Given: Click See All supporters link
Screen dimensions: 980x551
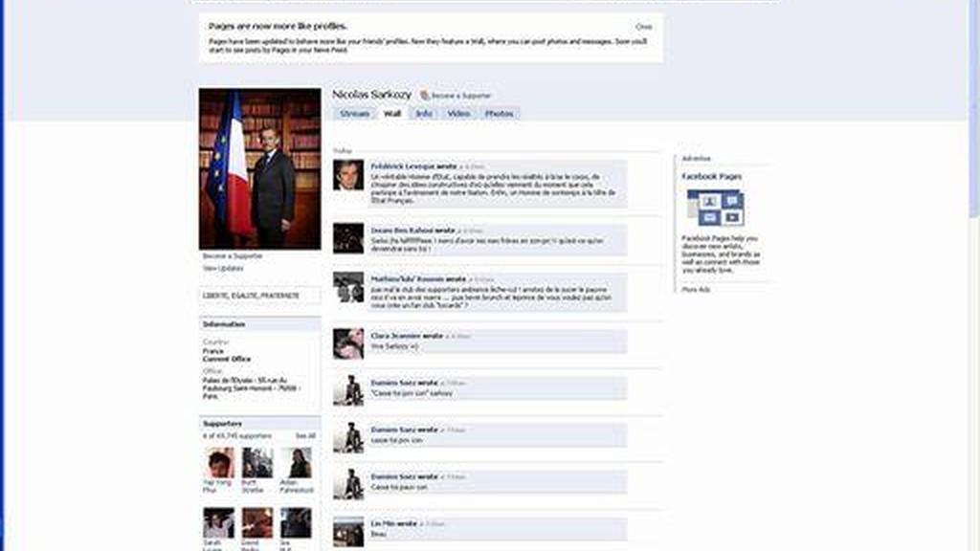Looking at the screenshot, I should [305, 435].
